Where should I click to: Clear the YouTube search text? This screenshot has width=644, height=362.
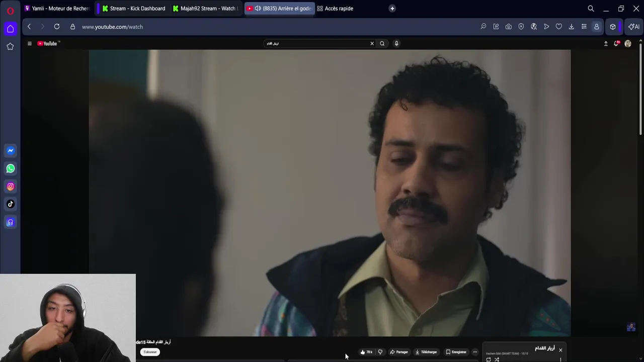pyautogui.click(x=372, y=44)
